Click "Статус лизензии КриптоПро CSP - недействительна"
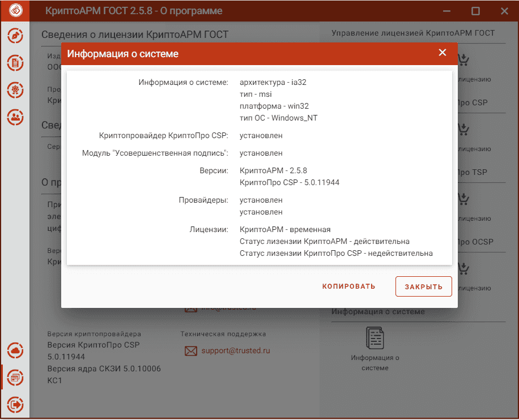This screenshot has width=519, height=420. tap(336, 254)
